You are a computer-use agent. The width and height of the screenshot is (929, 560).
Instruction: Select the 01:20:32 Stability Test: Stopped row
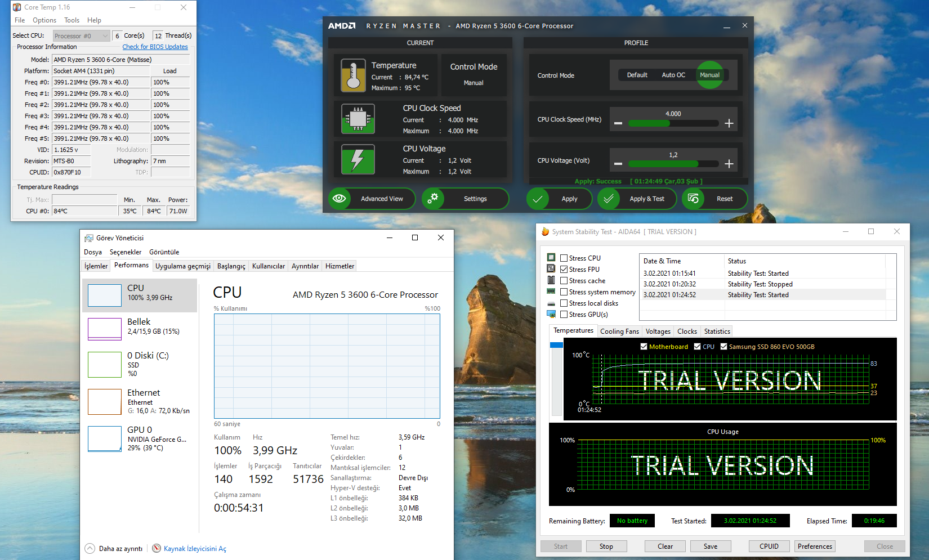763,284
